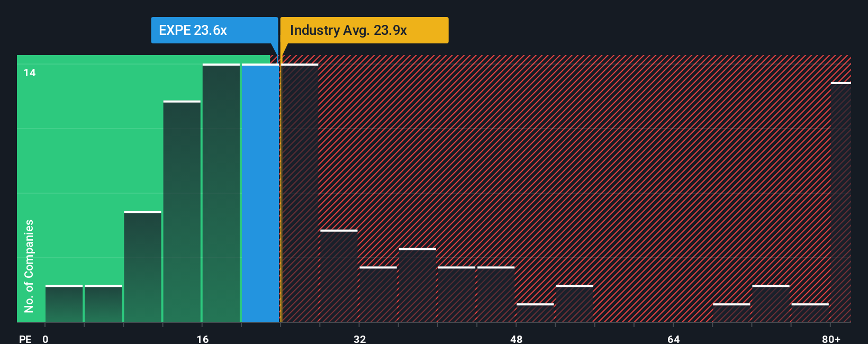
Task: Click the PE axis label
Action: (x=25, y=339)
